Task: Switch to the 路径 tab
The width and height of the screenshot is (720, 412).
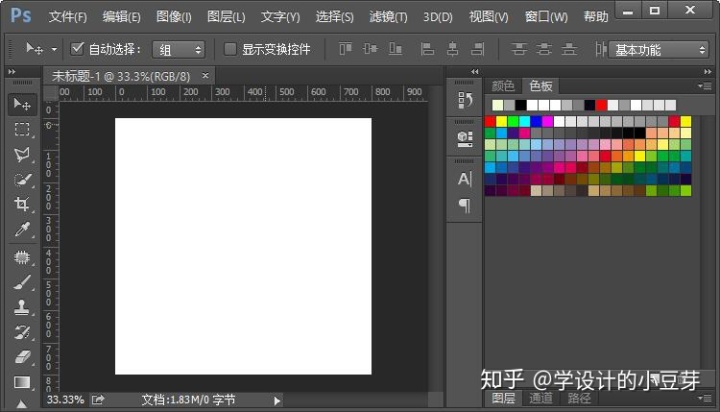Action: [x=579, y=398]
